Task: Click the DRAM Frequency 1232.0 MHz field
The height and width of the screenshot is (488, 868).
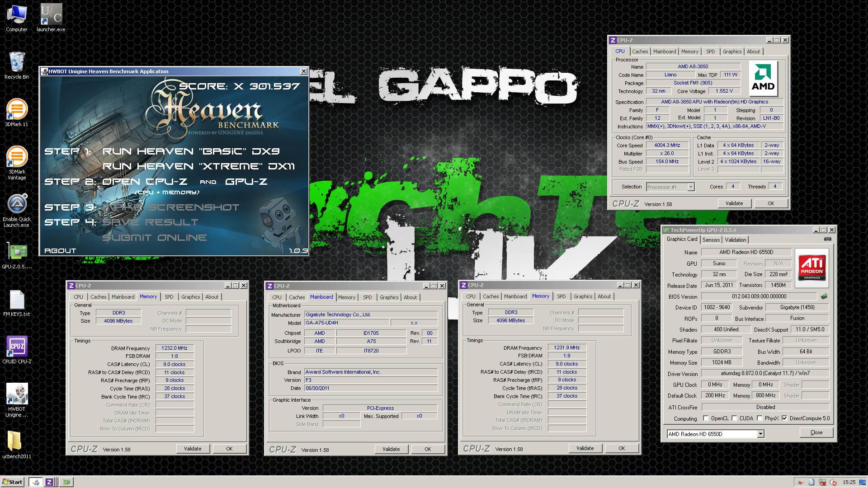Action: [175, 348]
